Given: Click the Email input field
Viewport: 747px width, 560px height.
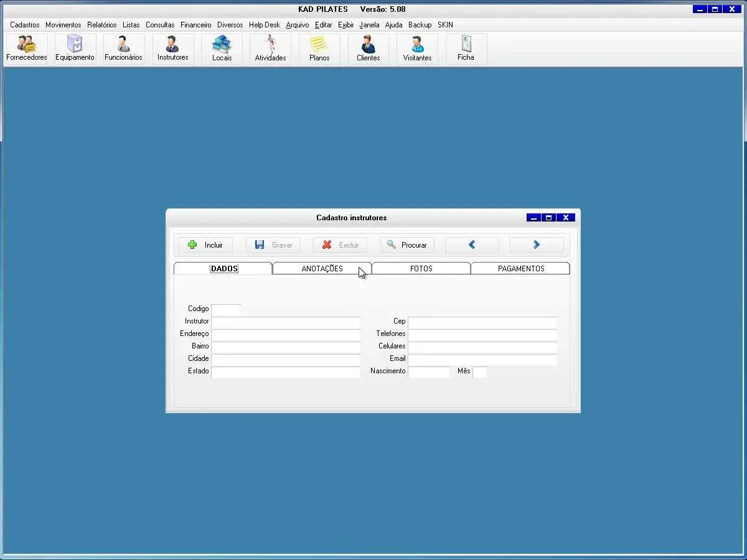Looking at the screenshot, I should [482, 360].
